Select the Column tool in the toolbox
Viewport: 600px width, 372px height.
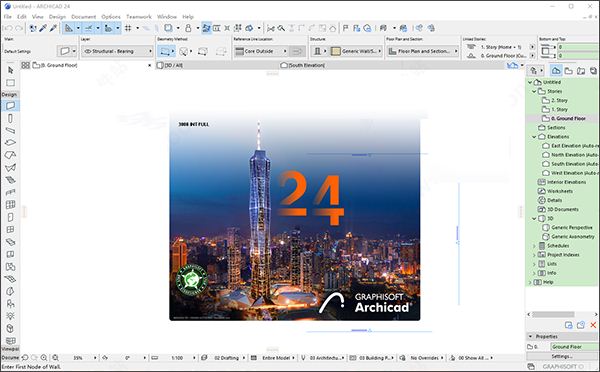coord(10,118)
